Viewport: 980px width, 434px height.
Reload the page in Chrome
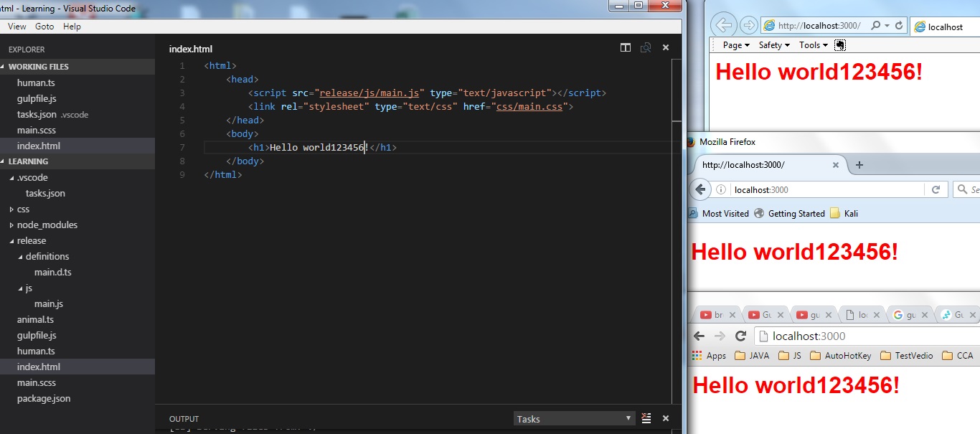(x=741, y=336)
